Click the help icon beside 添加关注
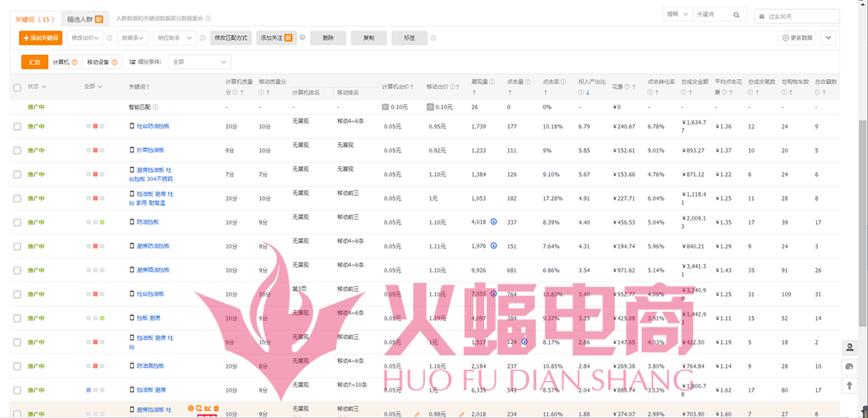This screenshot has width=868, height=418. [302, 38]
